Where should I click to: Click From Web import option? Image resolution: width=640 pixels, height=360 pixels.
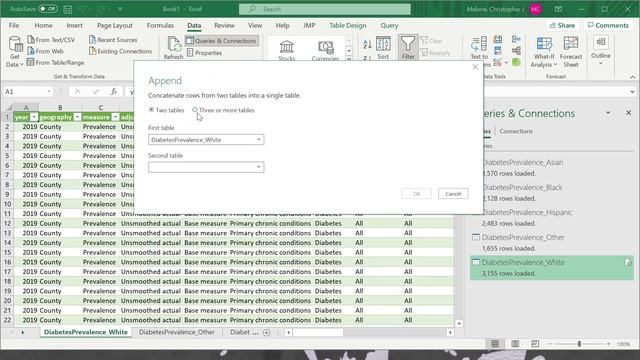pos(45,51)
